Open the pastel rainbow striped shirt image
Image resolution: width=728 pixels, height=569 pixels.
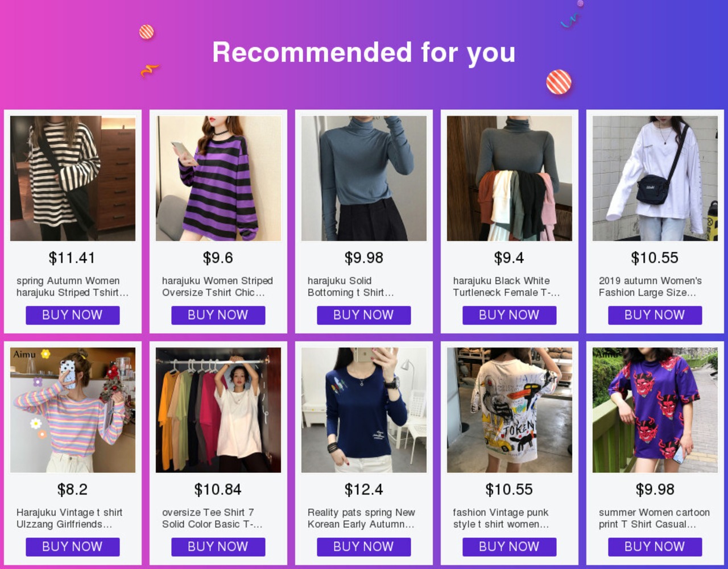73,410
